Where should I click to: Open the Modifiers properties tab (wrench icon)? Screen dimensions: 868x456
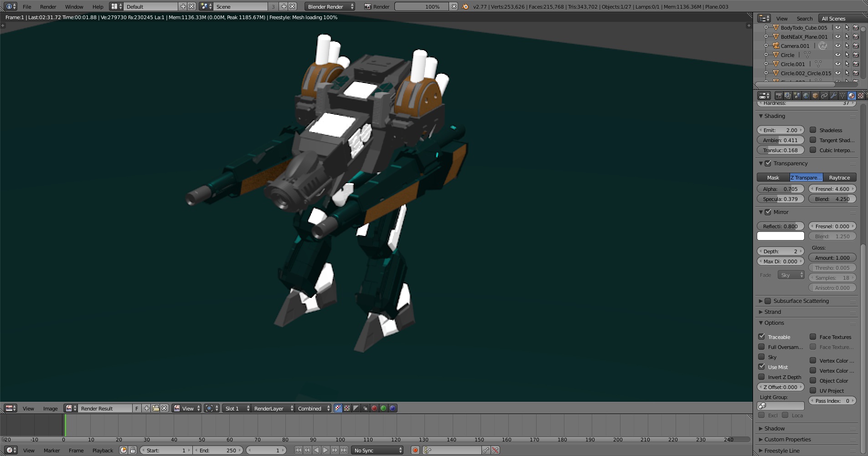point(833,96)
